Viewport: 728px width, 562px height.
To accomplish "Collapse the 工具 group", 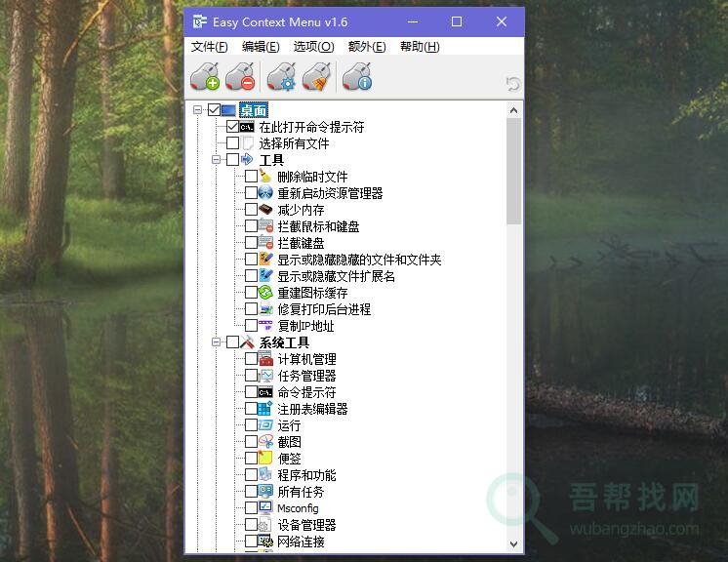I will coord(217,160).
